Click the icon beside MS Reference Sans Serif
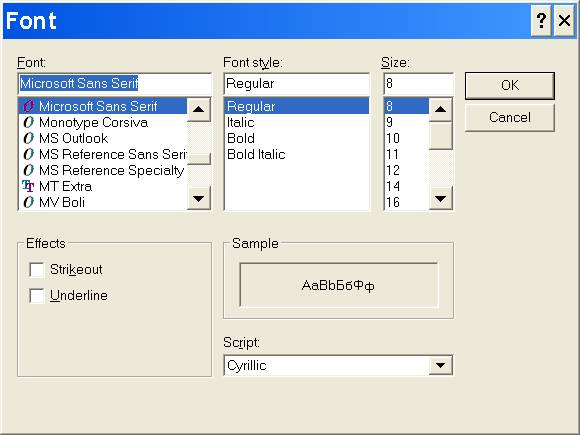The height and width of the screenshot is (435, 580). tap(28, 154)
